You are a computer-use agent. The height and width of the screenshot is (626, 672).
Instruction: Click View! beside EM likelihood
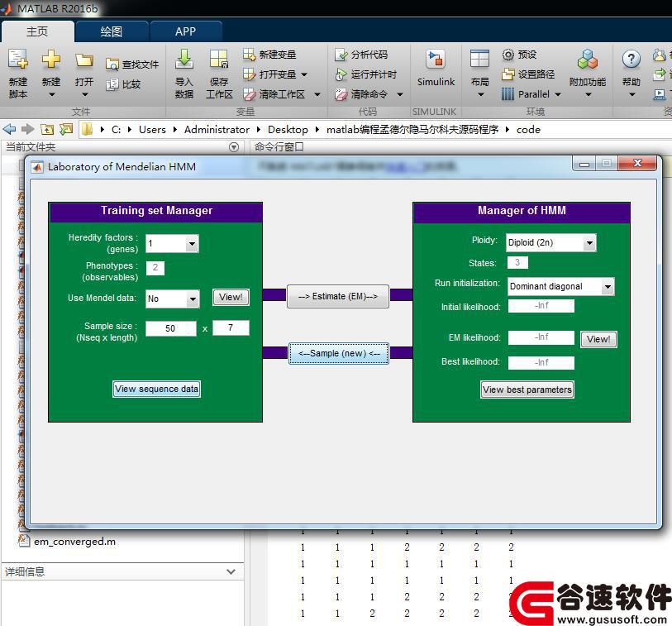tap(598, 339)
